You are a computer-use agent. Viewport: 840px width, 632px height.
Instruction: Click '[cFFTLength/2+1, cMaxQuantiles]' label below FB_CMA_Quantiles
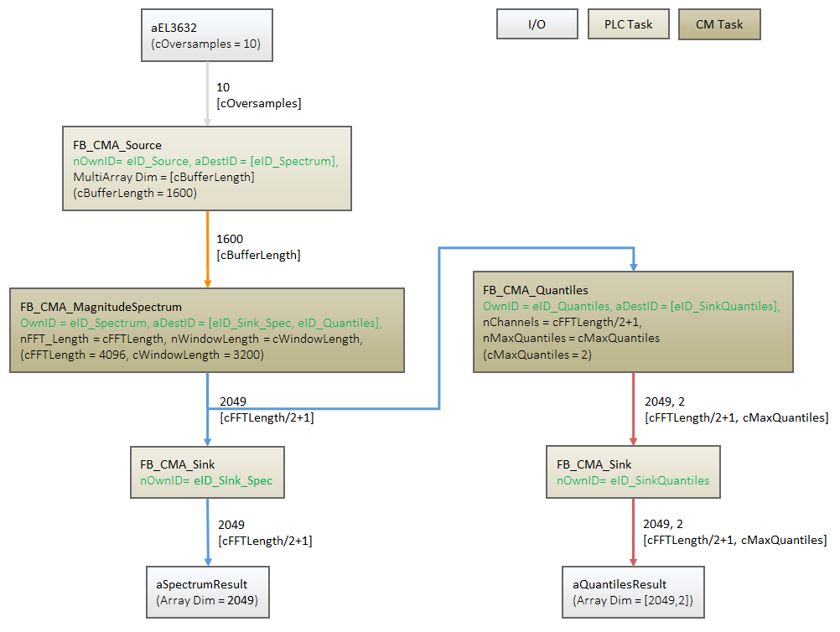tap(737, 417)
